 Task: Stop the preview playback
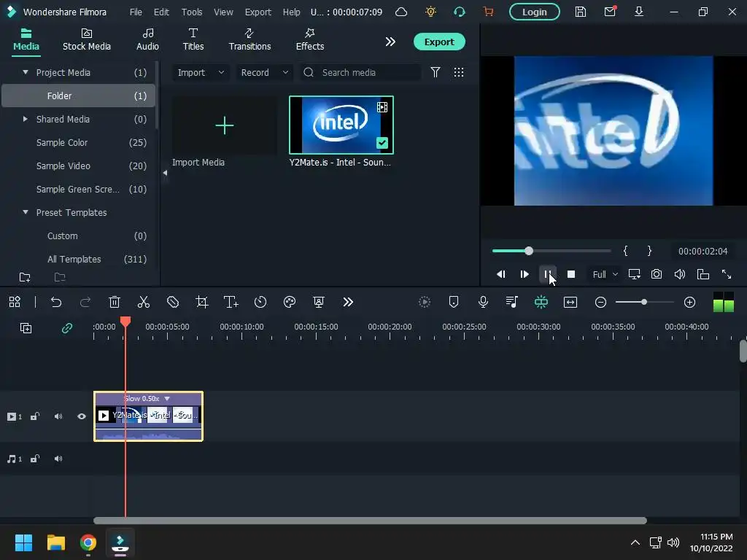pyautogui.click(x=571, y=274)
